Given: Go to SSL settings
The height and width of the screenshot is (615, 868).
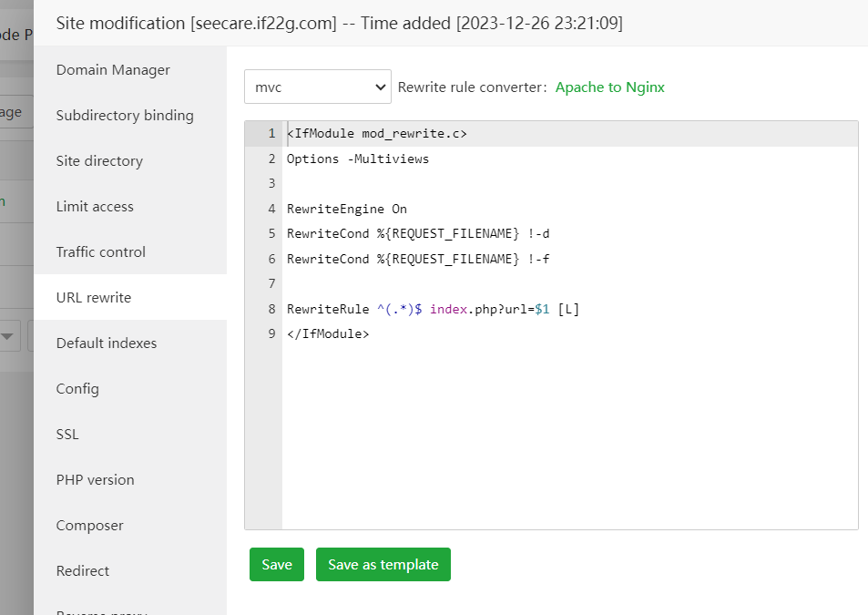Looking at the screenshot, I should click(x=67, y=435).
